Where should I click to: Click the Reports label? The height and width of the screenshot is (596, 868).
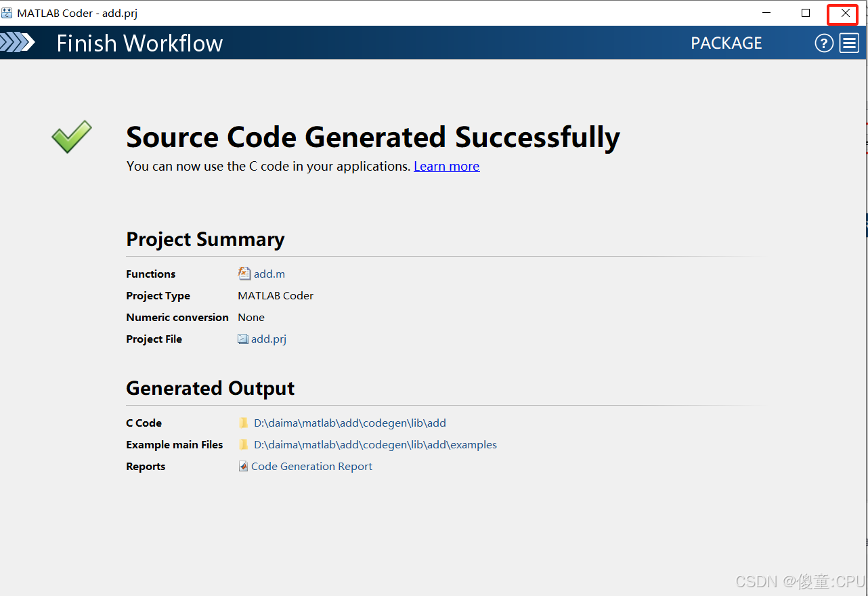[x=146, y=467]
